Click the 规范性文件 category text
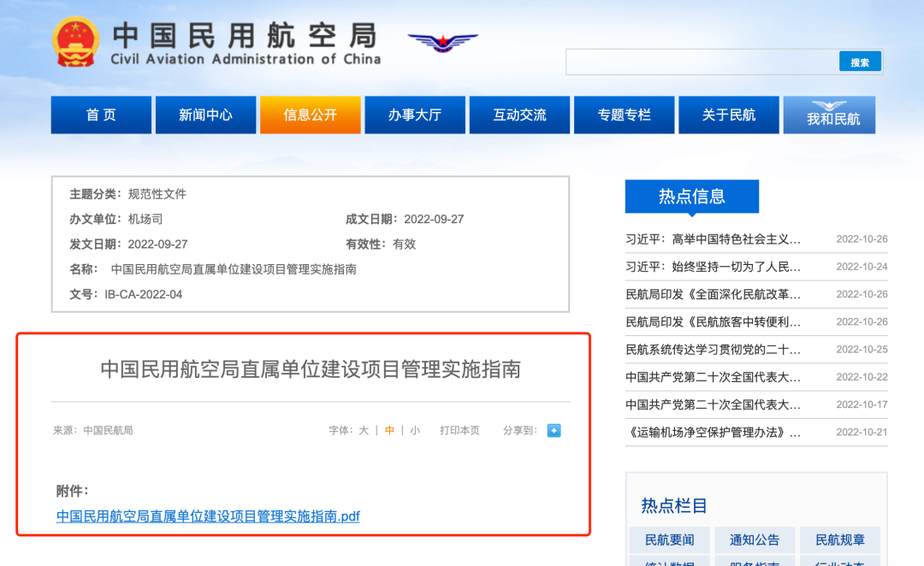924x566 pixels. click(157, 194)
